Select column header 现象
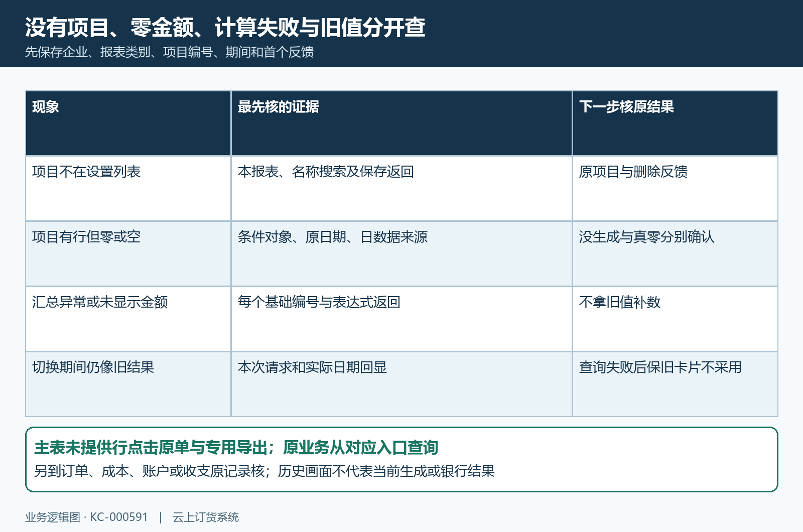This screenshot has height=532, width=803. pyautogui.click(x=128, y=123)
